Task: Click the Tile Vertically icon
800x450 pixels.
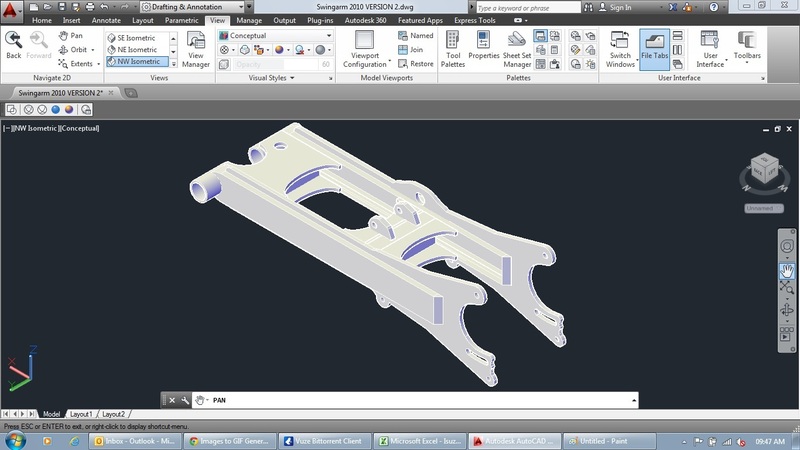Action: coord(678,49)
